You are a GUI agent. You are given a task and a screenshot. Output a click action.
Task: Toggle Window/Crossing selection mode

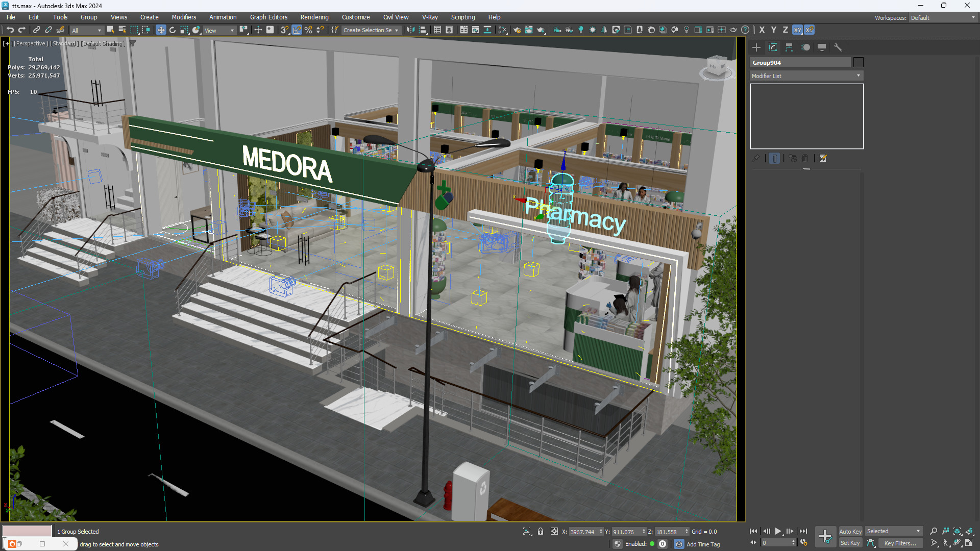[146, 30]
